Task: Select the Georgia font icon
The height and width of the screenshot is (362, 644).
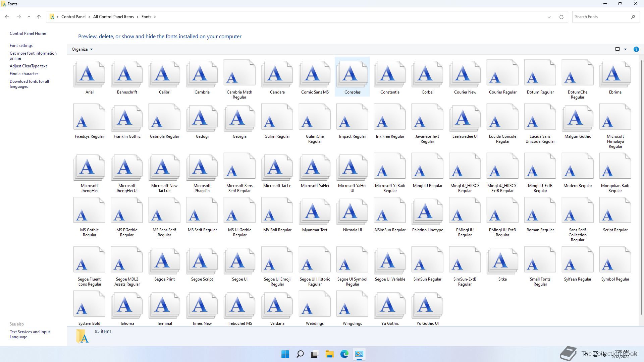Action: click(239, 118)
